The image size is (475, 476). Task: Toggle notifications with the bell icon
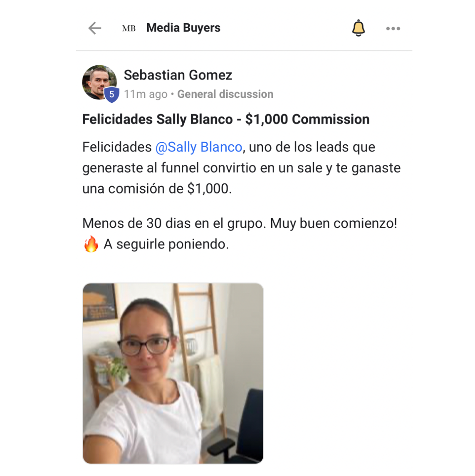tap(359, 28)
